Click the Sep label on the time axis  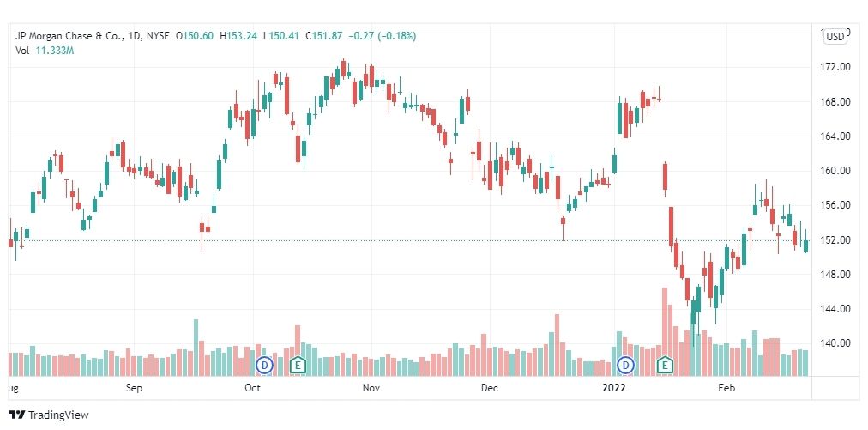134,388
